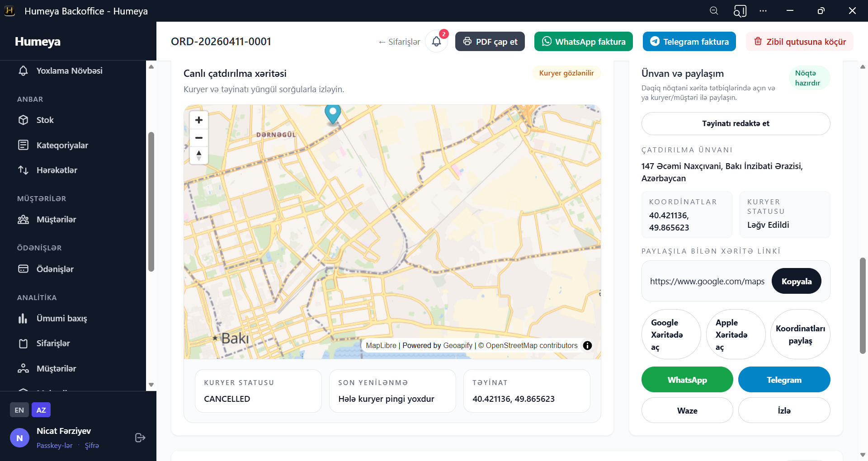868x461 pixels.
Task: Click the WhatsApp faktura button
Action: point(583,42)
